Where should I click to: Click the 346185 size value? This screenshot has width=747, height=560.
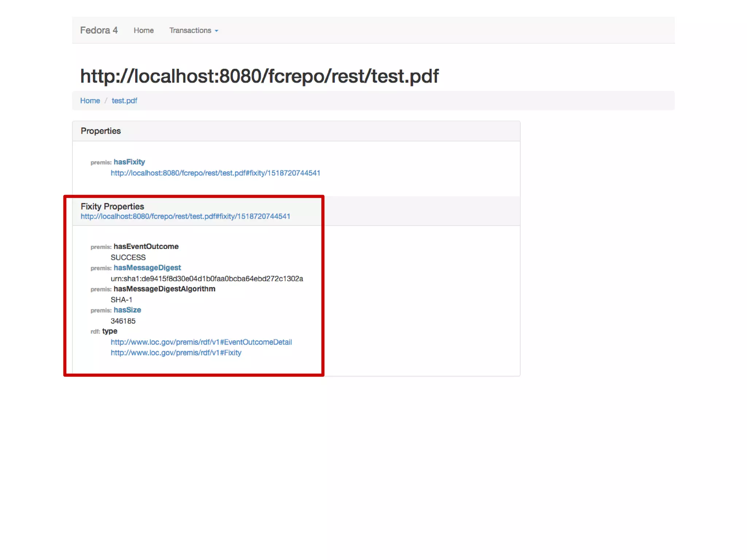point(123,321)
